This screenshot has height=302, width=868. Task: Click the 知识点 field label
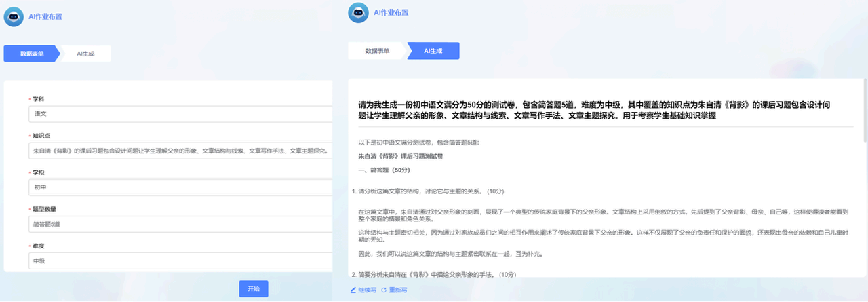[40, 136]
